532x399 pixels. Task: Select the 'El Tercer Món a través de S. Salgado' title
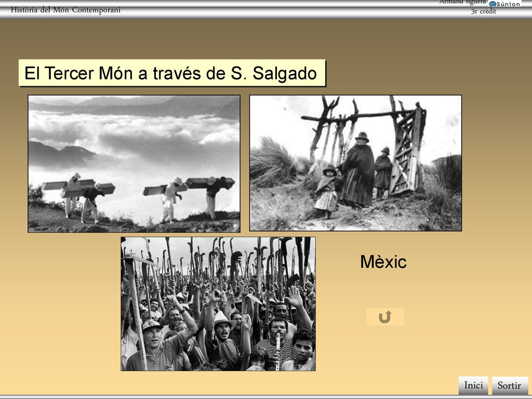click(x=172, y=73)
